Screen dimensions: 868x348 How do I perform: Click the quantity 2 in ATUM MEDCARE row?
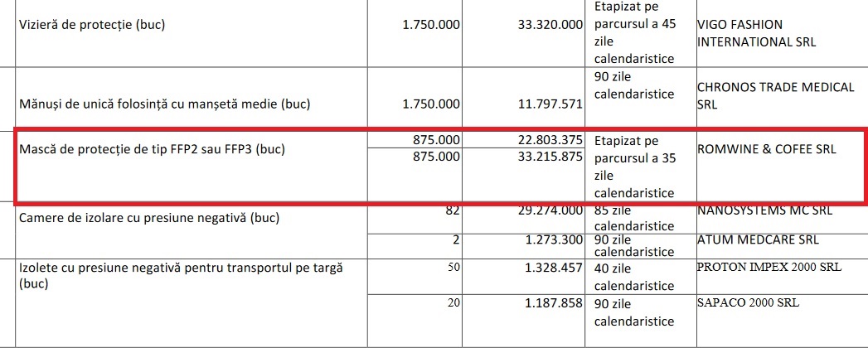457,240
